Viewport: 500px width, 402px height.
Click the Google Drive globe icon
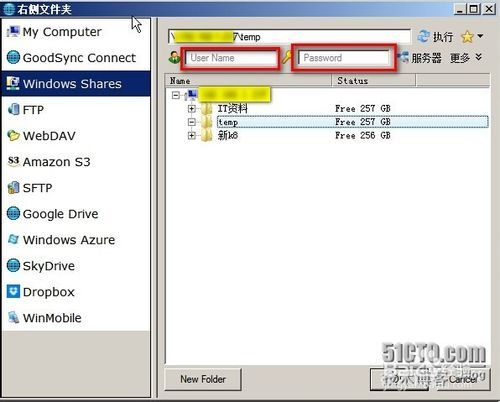[13, 213]
